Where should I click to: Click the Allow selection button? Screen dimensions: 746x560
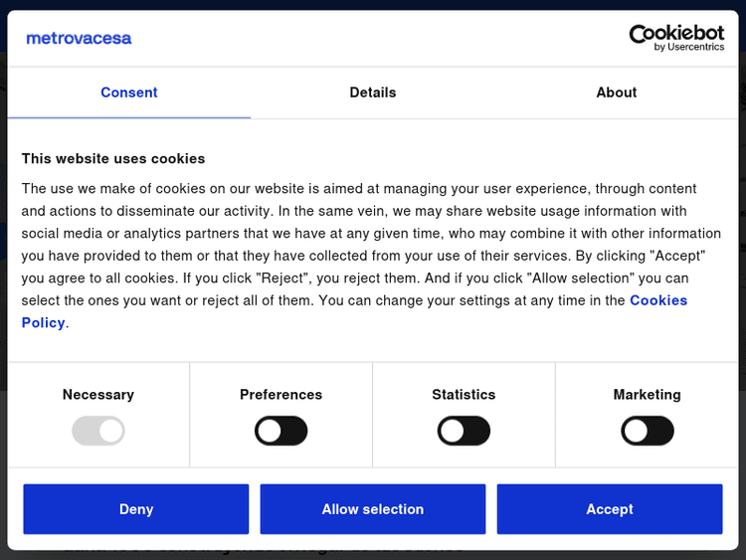point(373,509)
